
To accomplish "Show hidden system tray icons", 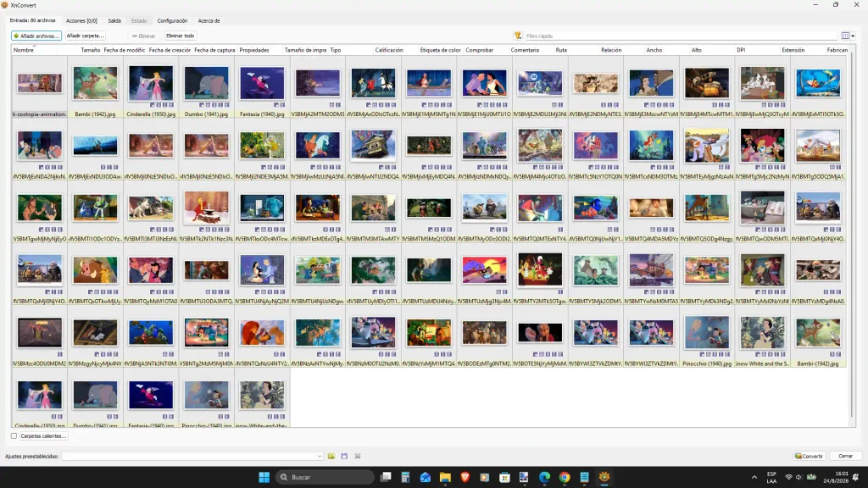I will (754, 477).
